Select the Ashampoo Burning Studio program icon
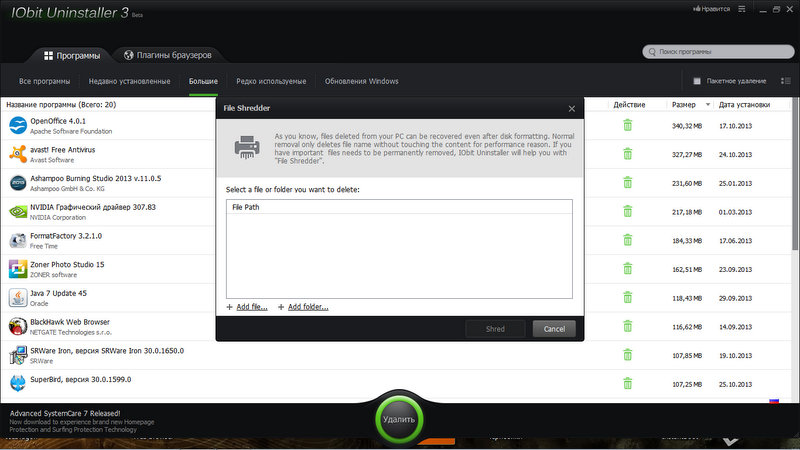Viewport: 800px width, 450px height. [18, 183]
